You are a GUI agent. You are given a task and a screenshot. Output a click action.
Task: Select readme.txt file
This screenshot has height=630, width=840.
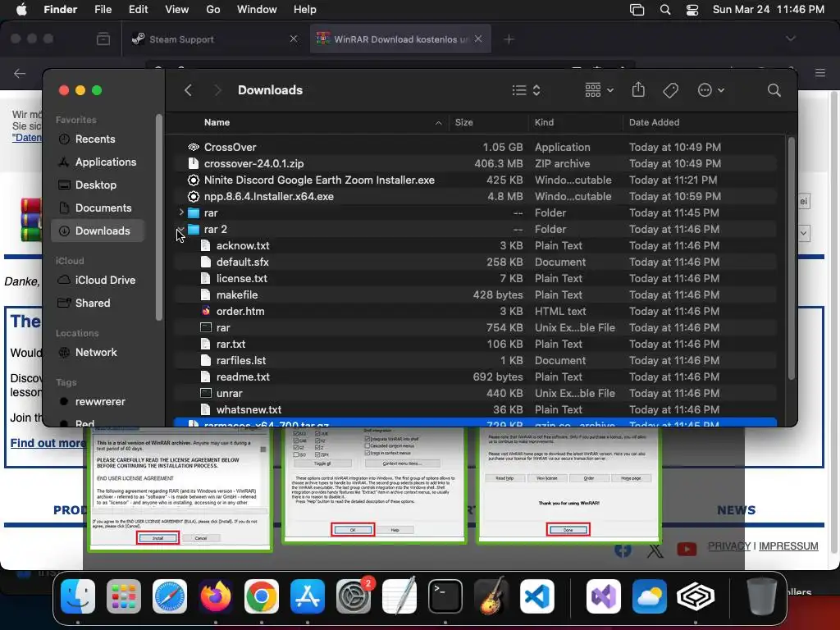tap(475, 377)
